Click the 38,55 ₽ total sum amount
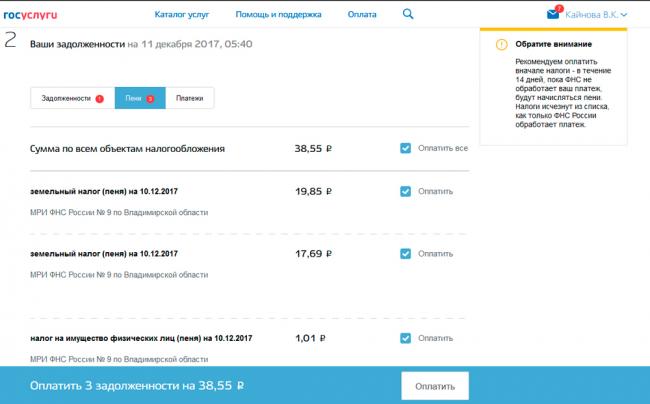The height and width of the screenshot is (404, 650). [x=313, y=148]
